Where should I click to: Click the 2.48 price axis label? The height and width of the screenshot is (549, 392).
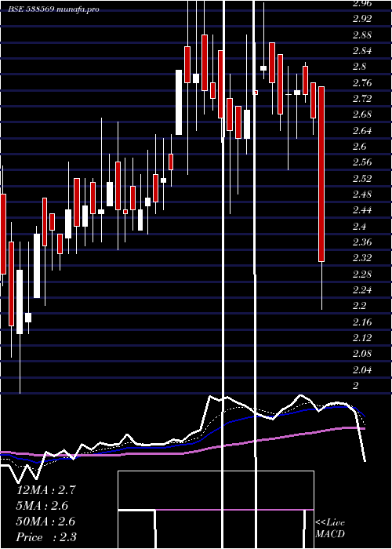[362, 195]
